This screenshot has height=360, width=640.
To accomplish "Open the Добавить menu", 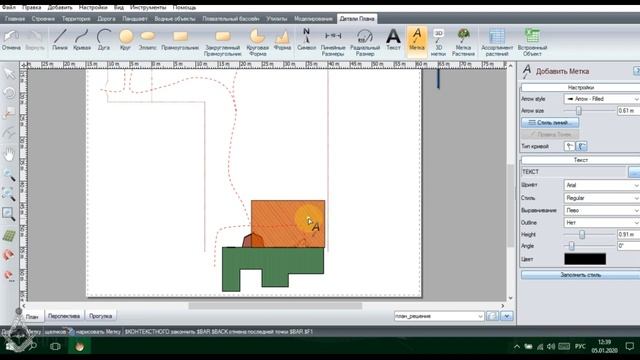I will click(x=60, y=7).
